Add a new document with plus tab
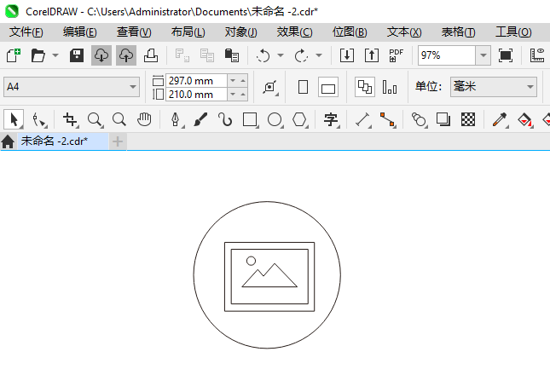550x392 pixels. 118,141
